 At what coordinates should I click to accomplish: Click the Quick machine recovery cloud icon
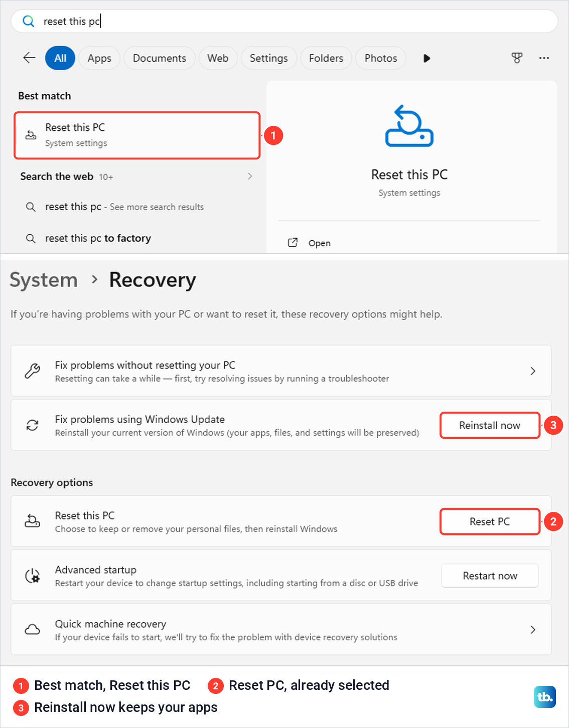pyautogui.click(x=33, y=630)
